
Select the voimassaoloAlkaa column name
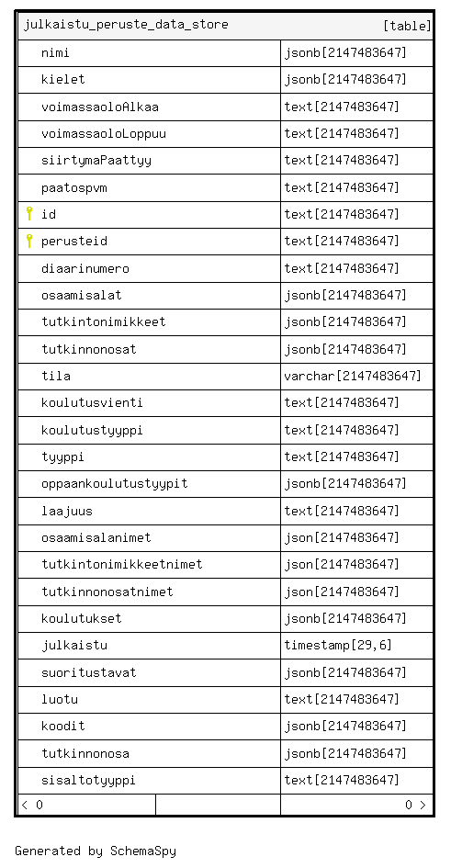[100, 107]
